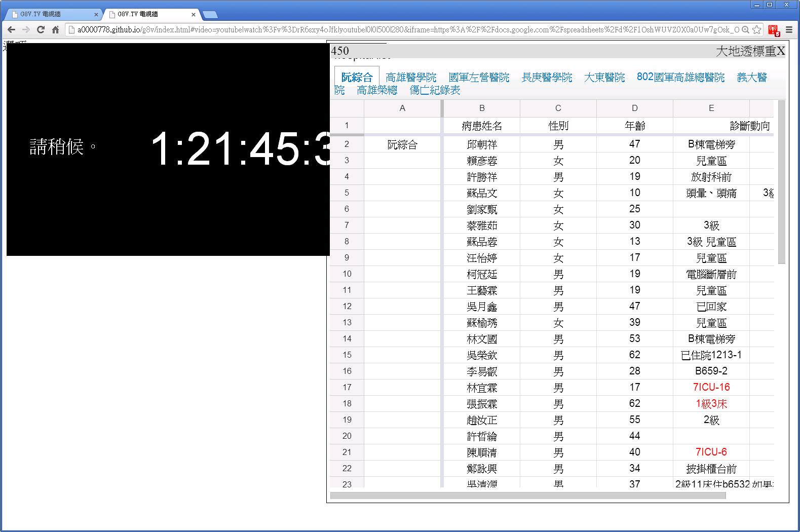
Task: Bookmark this page with the star
Action: [756, 30]
